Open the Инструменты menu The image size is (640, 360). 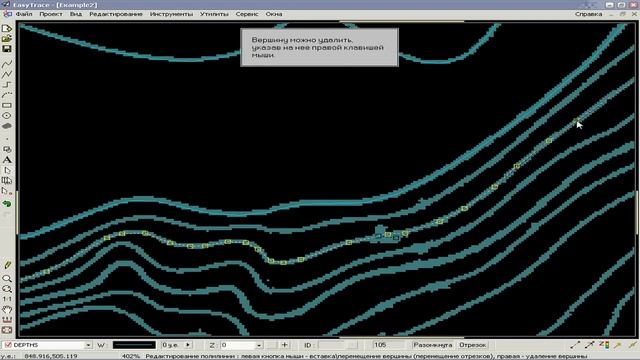[171, 14]
